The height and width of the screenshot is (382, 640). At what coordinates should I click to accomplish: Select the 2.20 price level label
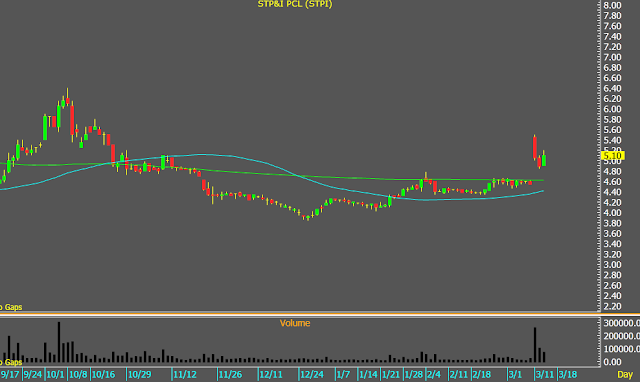point(612,306)
